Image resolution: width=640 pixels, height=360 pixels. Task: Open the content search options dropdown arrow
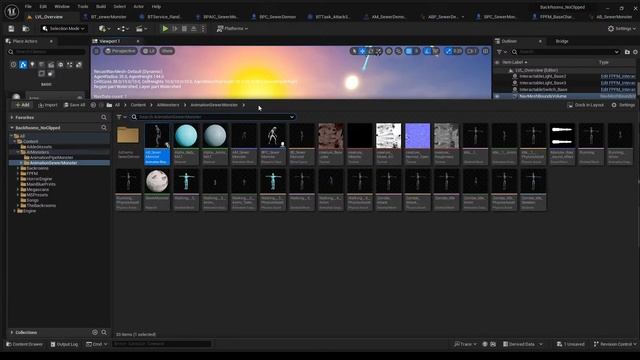click(292, 117)
